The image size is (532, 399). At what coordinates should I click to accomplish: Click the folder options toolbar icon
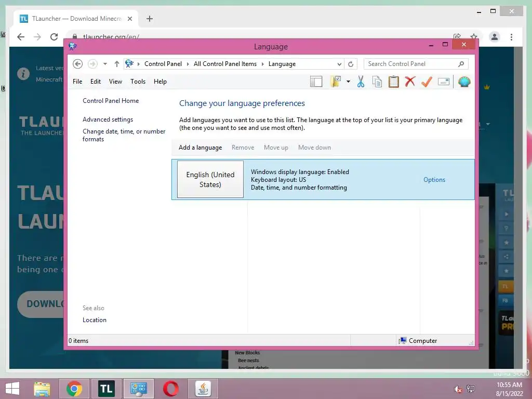coord(335,82)
